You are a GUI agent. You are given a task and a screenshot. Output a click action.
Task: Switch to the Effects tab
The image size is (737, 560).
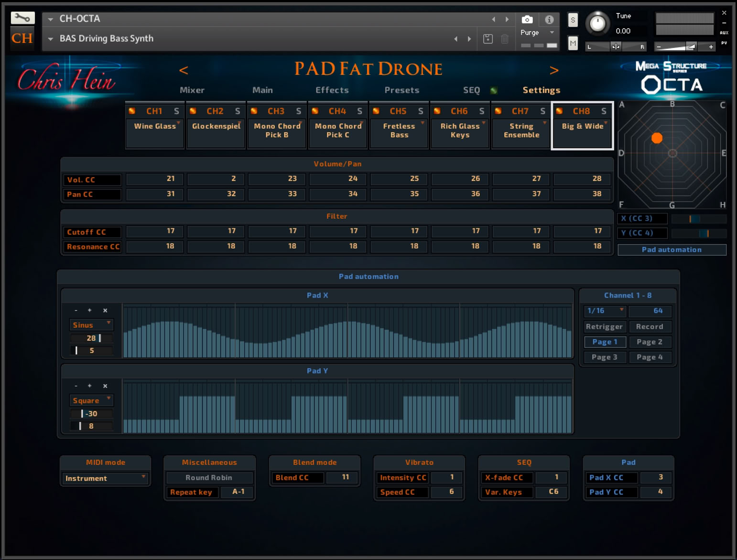[332, 90]
